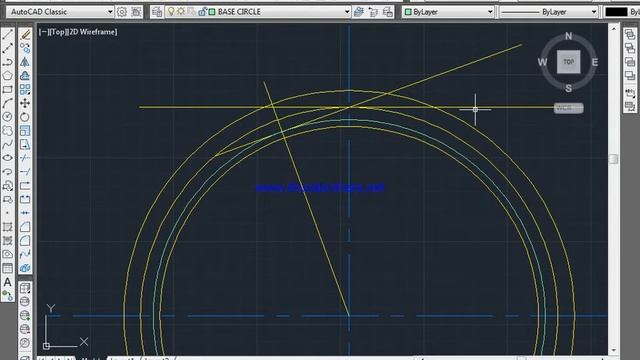
Task: Select the Region tool
Action: point(7,254)
